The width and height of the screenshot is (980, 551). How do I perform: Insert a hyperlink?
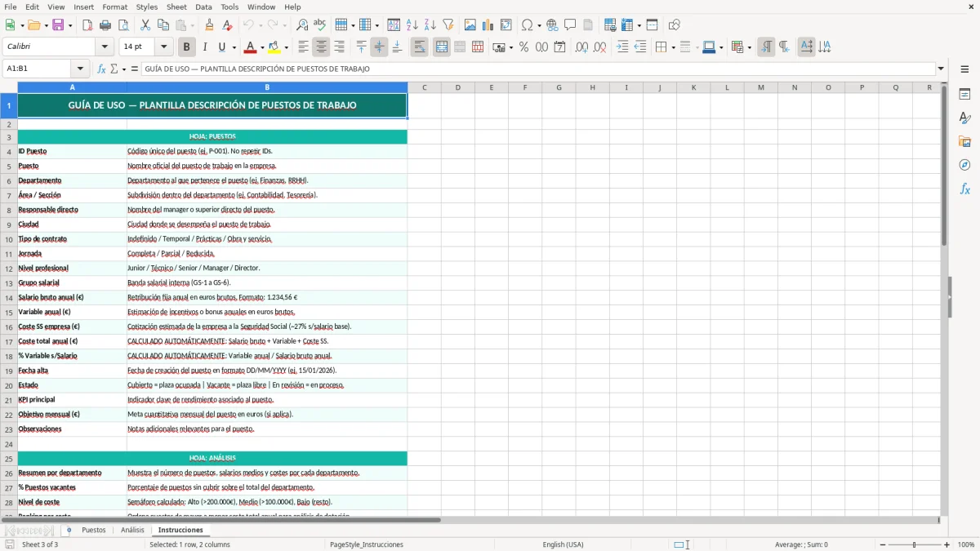[553, 25]
